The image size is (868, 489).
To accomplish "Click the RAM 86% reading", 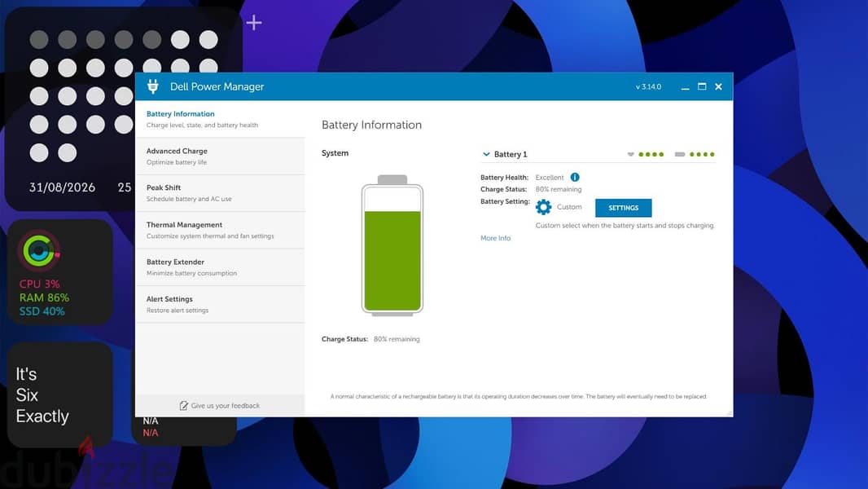I will (44, 298).
